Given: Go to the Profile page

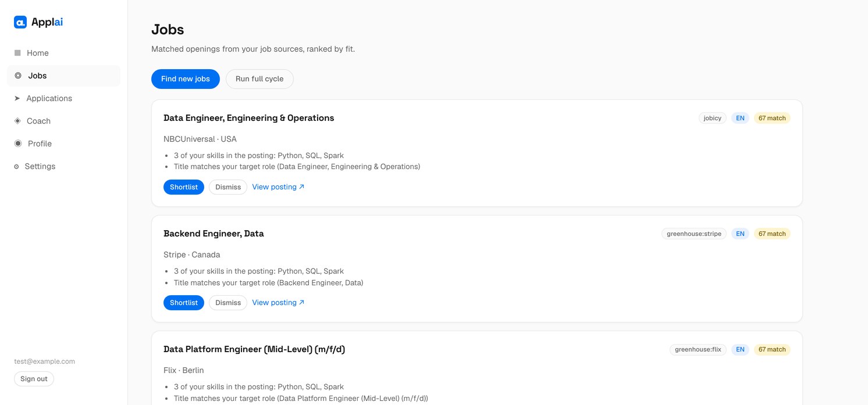Looking at the screenshot, I should click(x=64, y=144).
